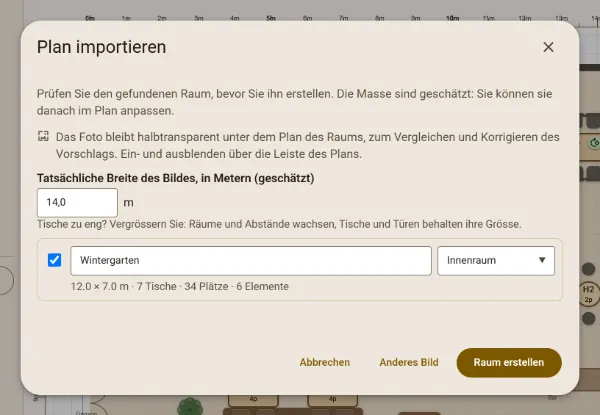
Task: Choose Anderes Bild to pick another image
Action: pos(409,362)
